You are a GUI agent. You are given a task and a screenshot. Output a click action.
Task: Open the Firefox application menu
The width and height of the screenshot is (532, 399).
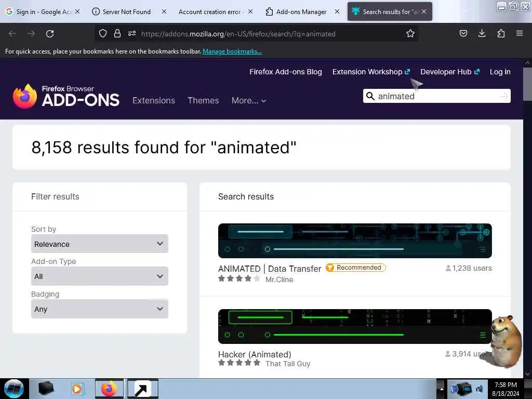(519, 33)
